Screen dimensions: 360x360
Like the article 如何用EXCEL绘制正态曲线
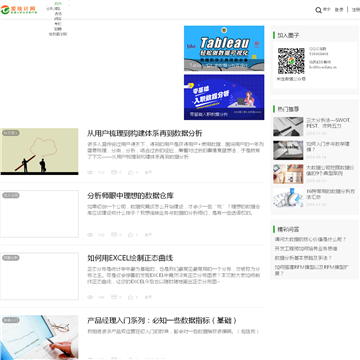[131, 297]
